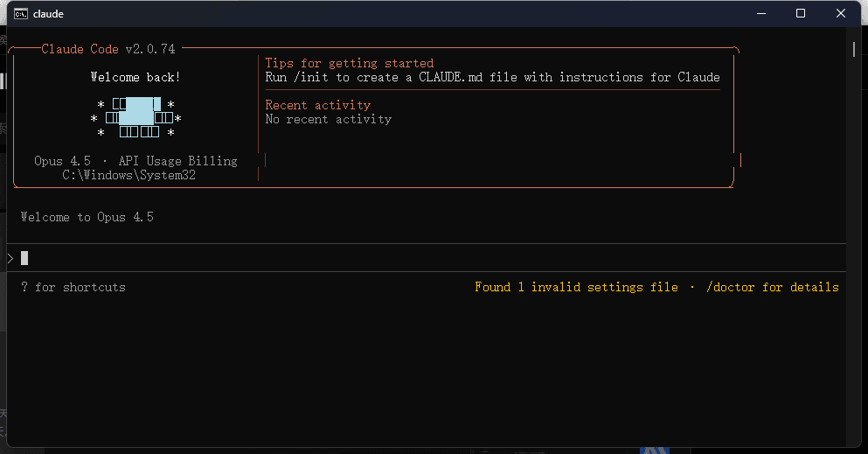Click the "Welcome back!" greeting
868x454 pixels.
[x=135, y=77]
